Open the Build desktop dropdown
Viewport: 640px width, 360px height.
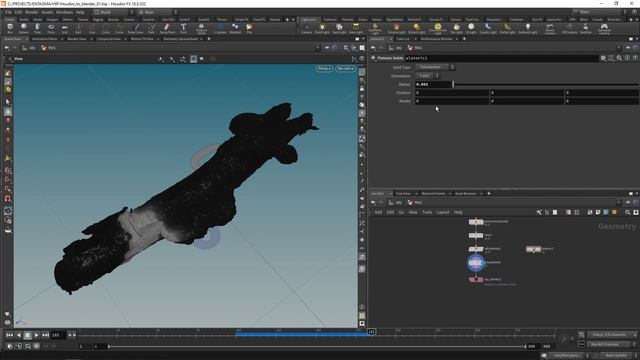tap(114, 12)
